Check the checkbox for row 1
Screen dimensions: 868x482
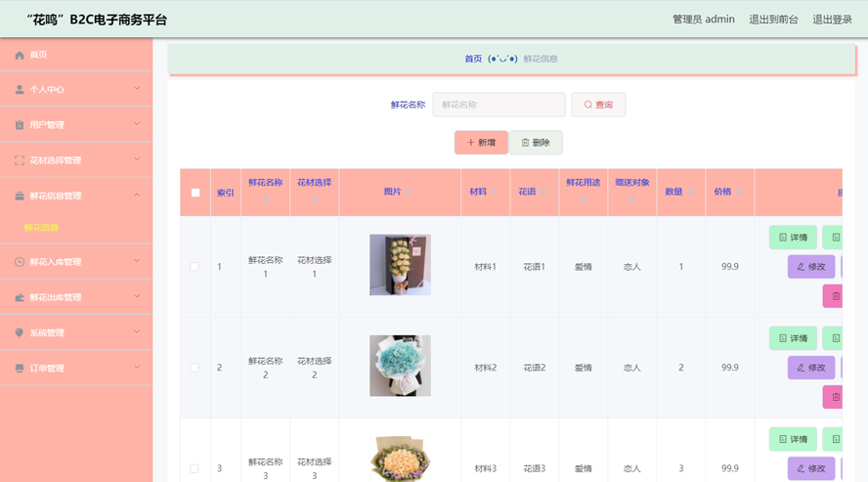pyautogui.click(x=195, y=267)
